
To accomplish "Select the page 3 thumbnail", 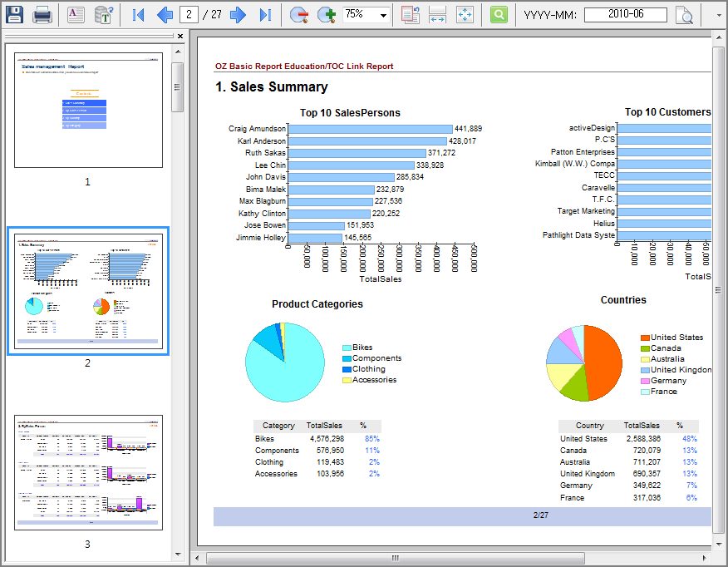I will (88, 472).
